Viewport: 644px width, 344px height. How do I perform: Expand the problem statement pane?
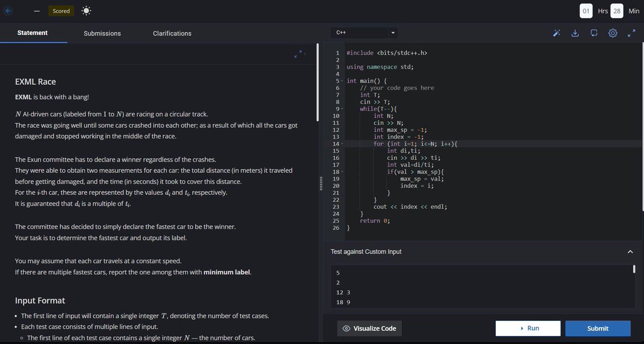coord(299,54)
